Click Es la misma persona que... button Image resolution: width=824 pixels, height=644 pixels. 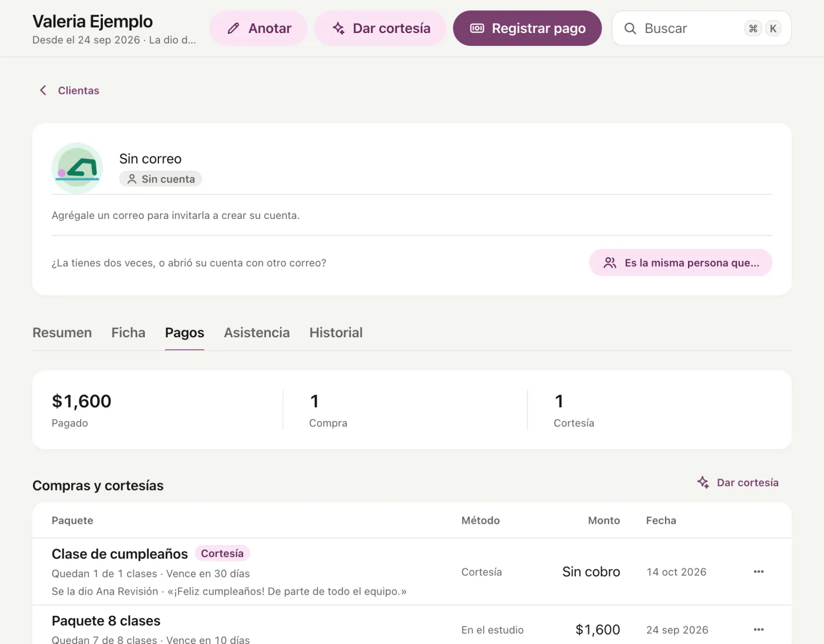tap(680, 263)
